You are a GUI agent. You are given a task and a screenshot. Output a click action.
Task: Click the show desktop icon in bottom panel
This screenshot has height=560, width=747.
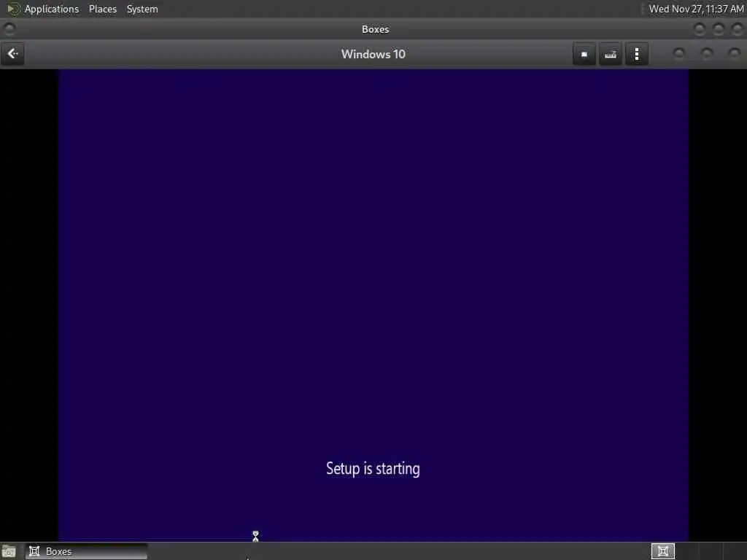pos(9,551)
